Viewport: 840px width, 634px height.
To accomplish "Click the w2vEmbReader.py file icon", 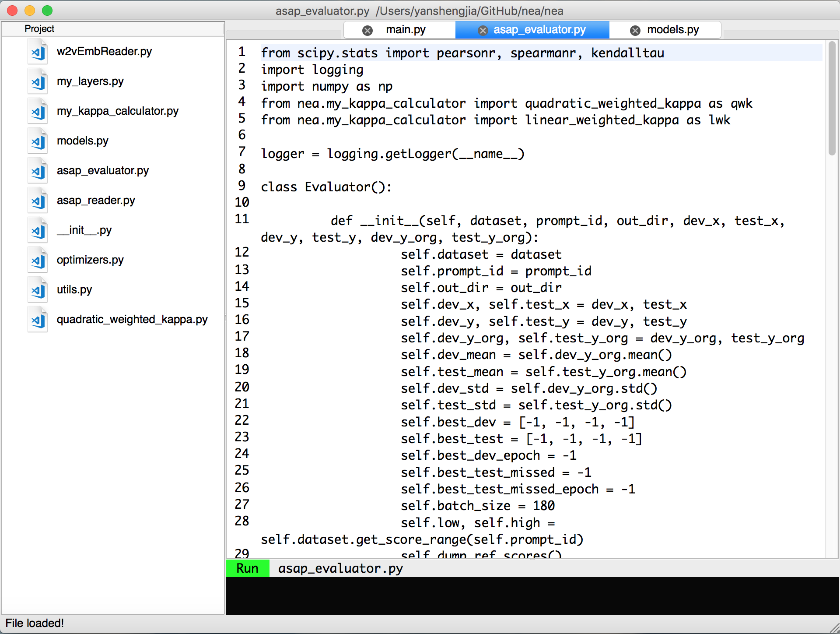I will (x=38, y=52).
